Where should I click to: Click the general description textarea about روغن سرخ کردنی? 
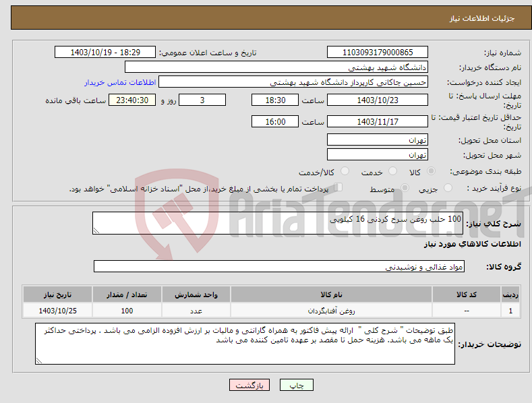[x=278, y=223]
